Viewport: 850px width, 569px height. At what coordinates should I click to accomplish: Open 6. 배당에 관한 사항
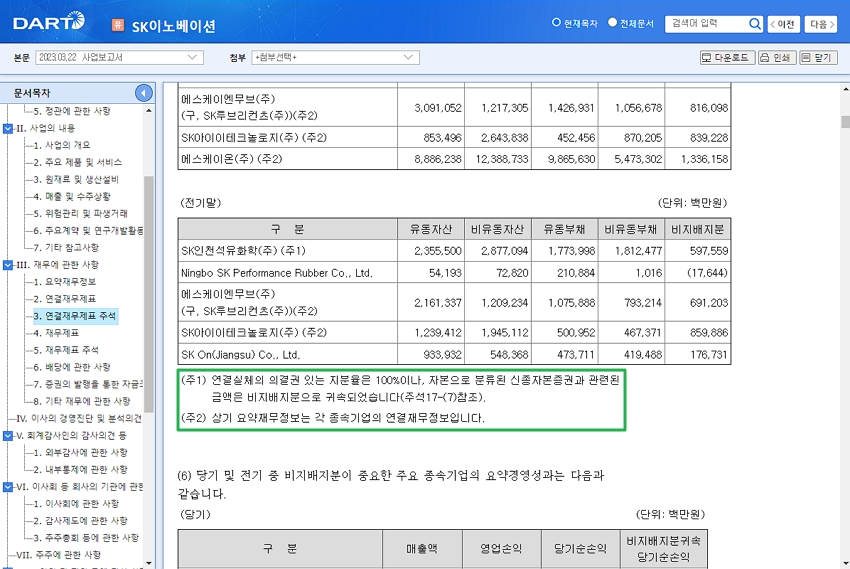point(72,367)
